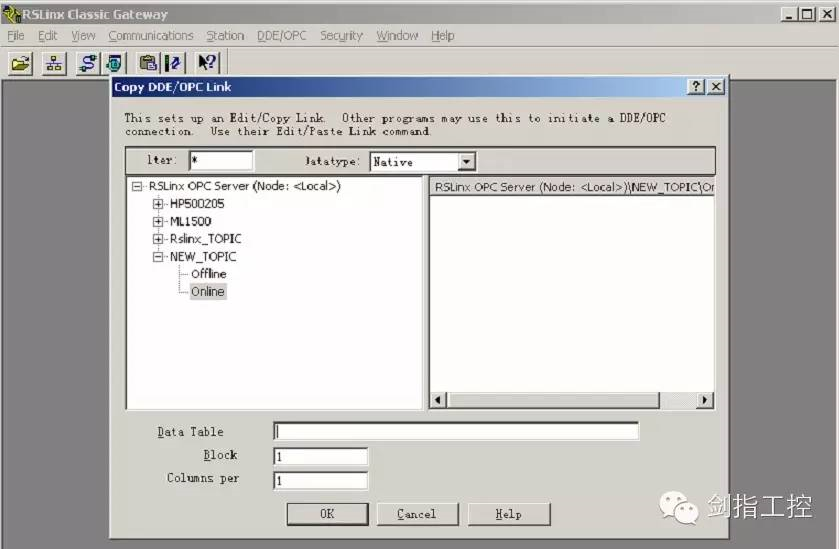Image resolution: width=839 pixels, height=549 pixels.
Task: Click the horizontal scrollbar thumb
Action: (x=554, y=400)
